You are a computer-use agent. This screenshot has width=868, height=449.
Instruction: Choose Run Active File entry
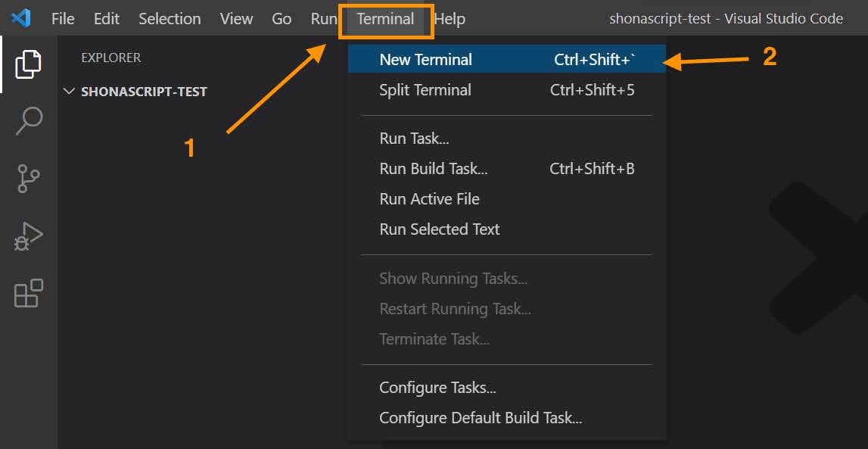coord(429,199)
